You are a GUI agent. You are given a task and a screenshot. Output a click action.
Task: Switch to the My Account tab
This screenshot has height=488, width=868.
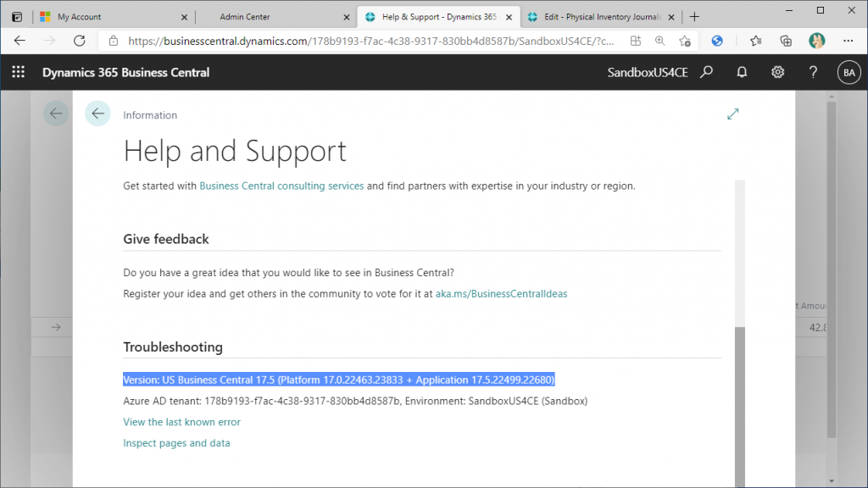click(79, 17)
